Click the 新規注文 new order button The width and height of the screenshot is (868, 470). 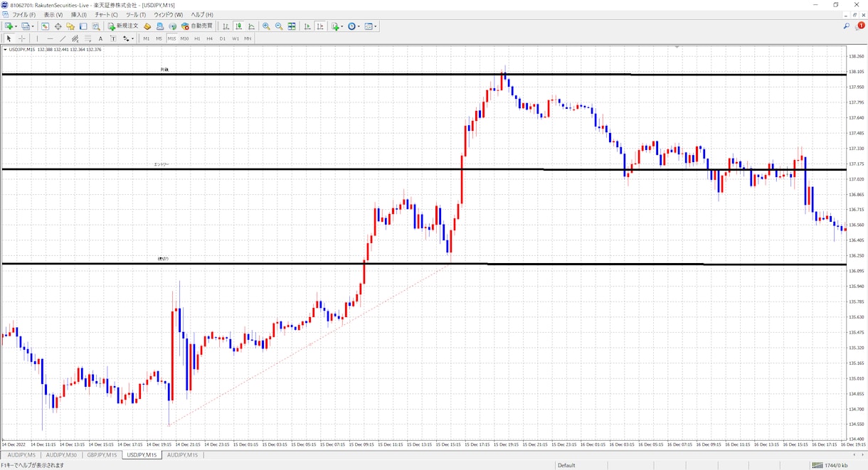point(123,26)
